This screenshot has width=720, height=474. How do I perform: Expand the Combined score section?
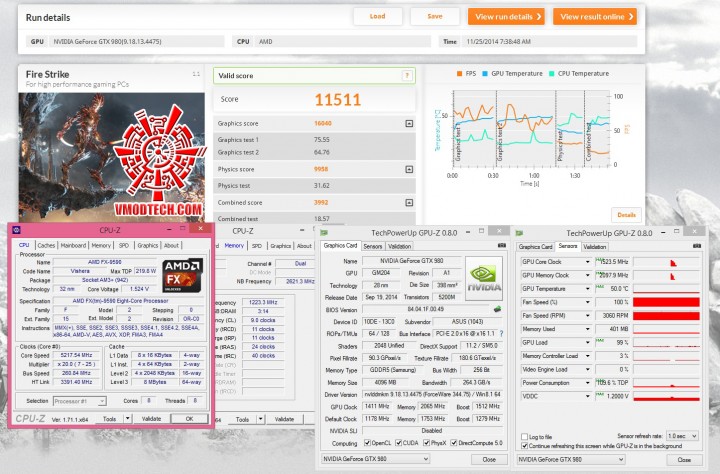[409, 203]
